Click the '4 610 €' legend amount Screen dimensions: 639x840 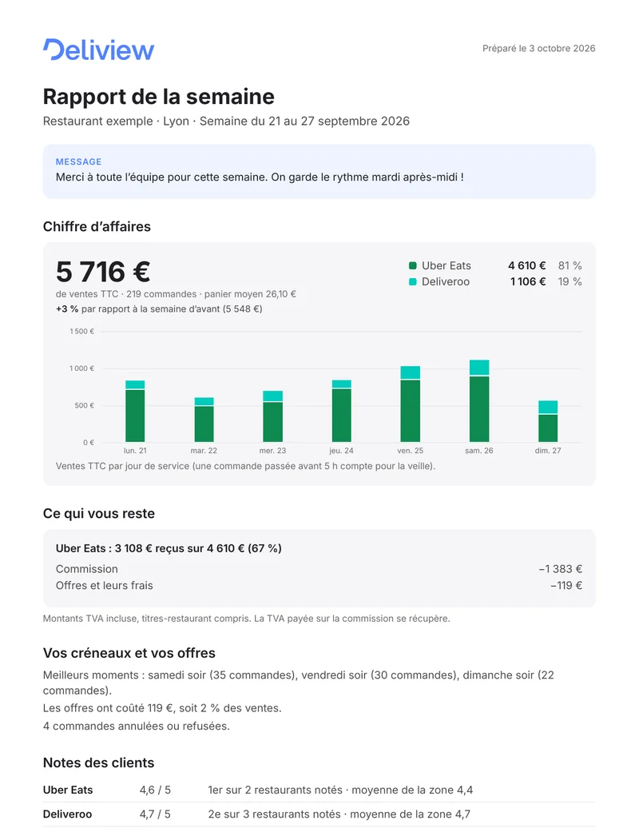[526, 265]
